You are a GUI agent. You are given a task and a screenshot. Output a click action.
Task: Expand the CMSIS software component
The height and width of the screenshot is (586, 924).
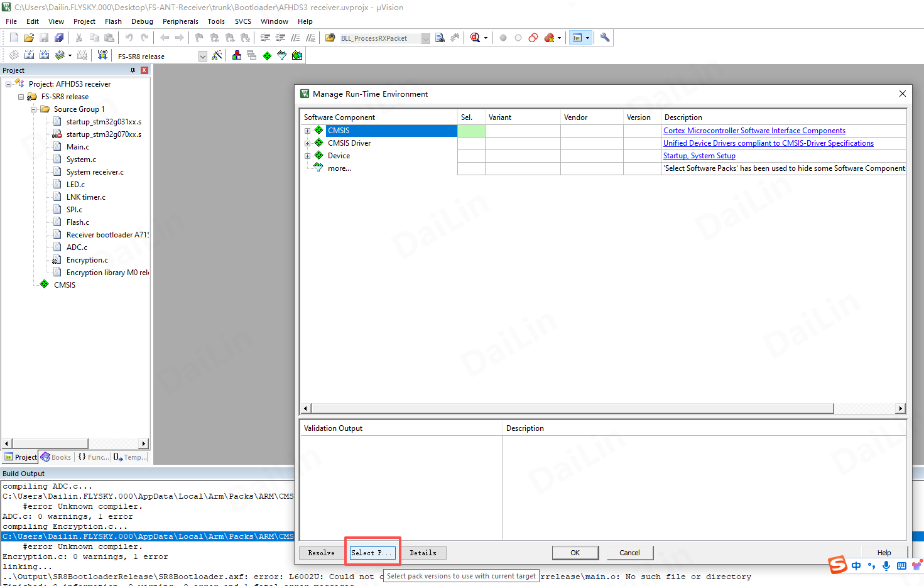[307, 131]
